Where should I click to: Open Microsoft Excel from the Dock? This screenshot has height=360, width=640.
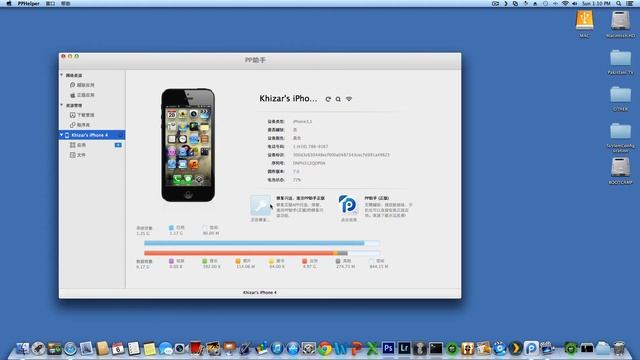[372, 349]
